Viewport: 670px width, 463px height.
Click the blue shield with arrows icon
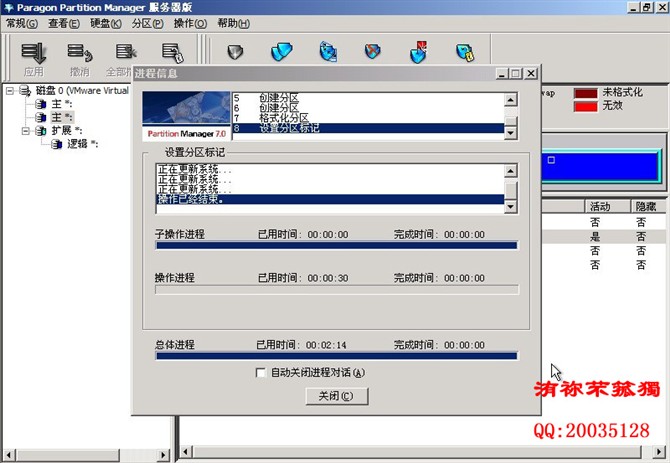pyautogui.click(x=328, y=51)
